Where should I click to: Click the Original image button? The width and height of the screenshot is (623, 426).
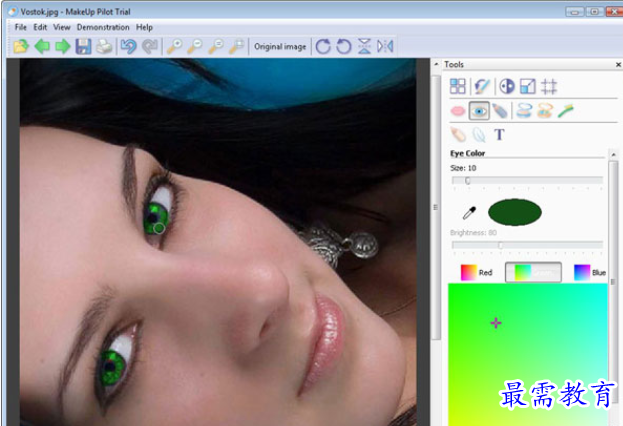coord(280,46)
